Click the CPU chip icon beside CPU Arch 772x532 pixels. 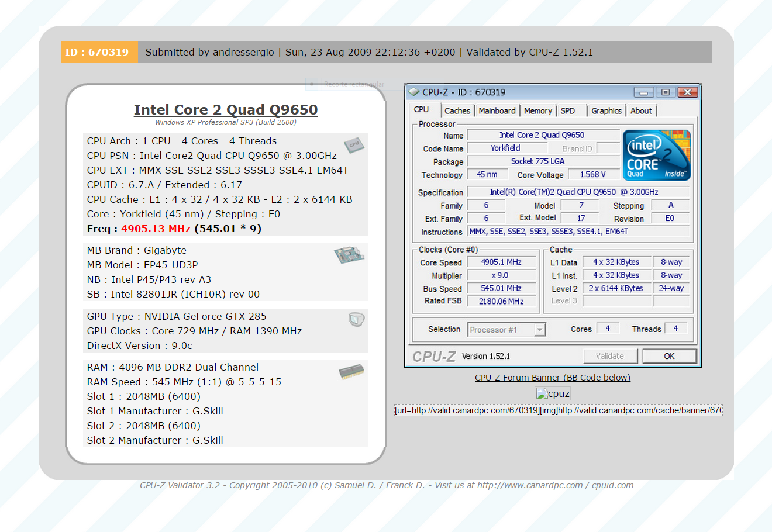pos(354,145)
